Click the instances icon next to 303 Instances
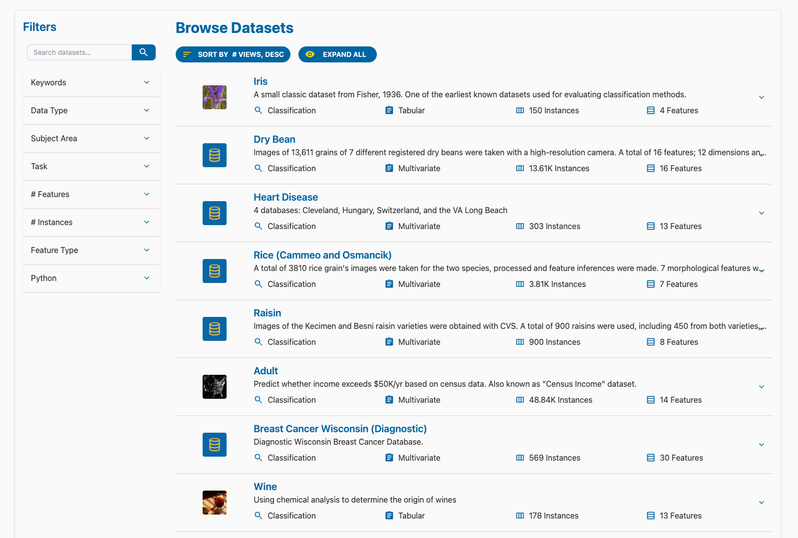This screenshot has width=798, height=538. [x=520, y=226]
